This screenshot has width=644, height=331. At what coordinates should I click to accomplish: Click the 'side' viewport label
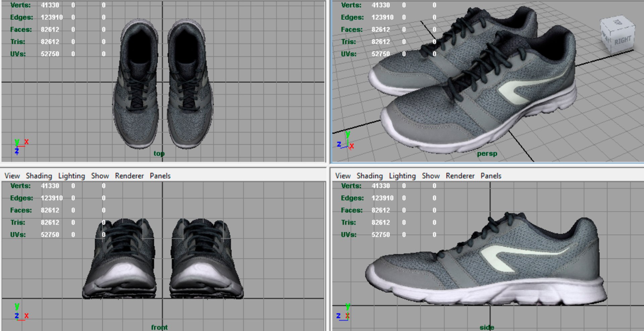(x=487, y=327)
